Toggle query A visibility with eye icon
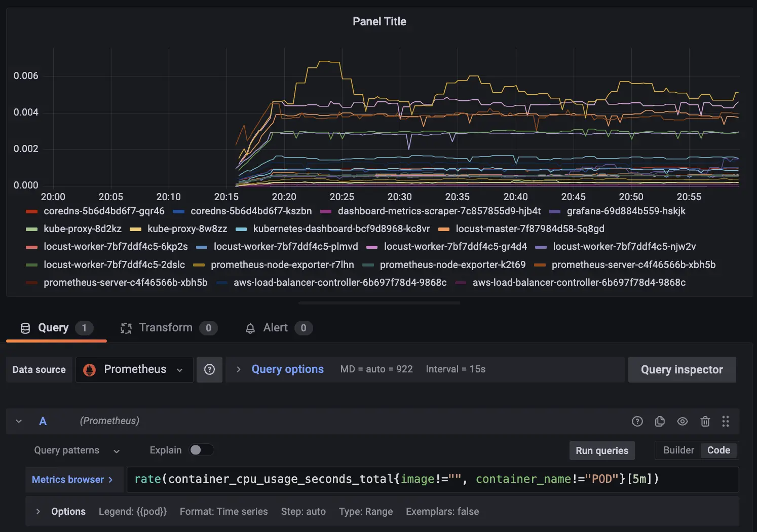This screenshot has height=532, width=757. pyautogui.click(x=683, y=422)
